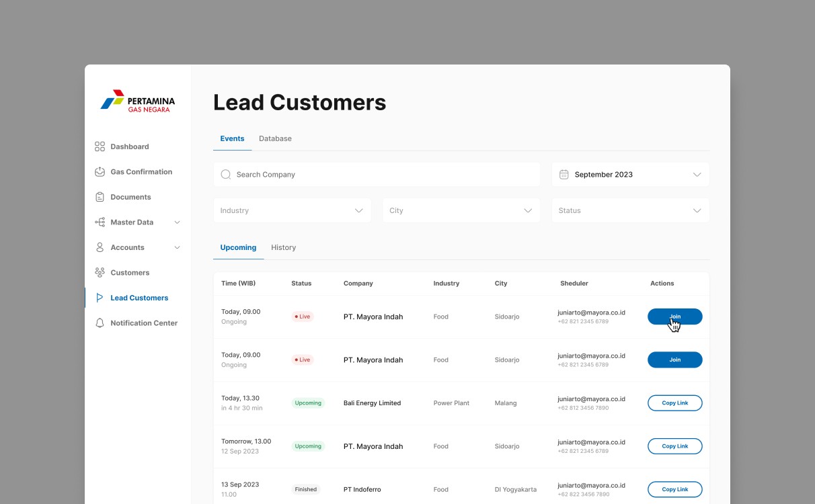This screenshot has width=815, height=504.
Task: Switch to the Events tab
Action: [x=233, y=138]
